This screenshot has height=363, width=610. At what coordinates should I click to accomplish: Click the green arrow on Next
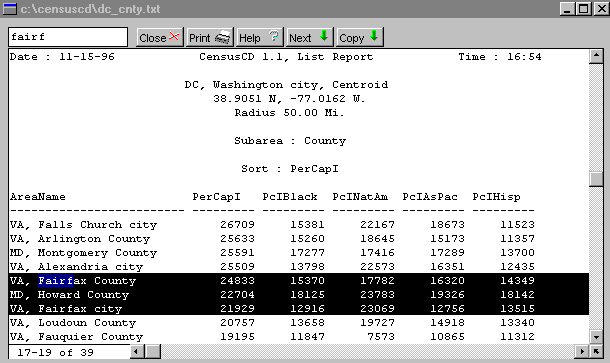(324, 36)
